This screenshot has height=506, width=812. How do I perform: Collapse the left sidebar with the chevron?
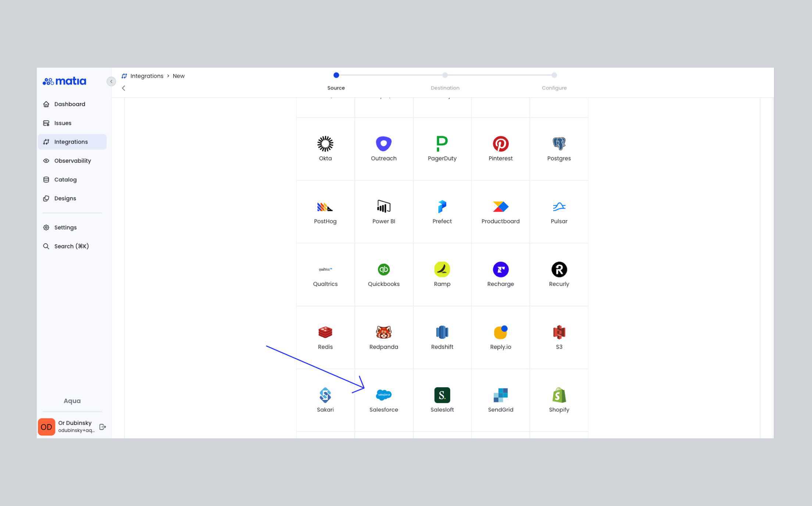click(x=111, y=81)
